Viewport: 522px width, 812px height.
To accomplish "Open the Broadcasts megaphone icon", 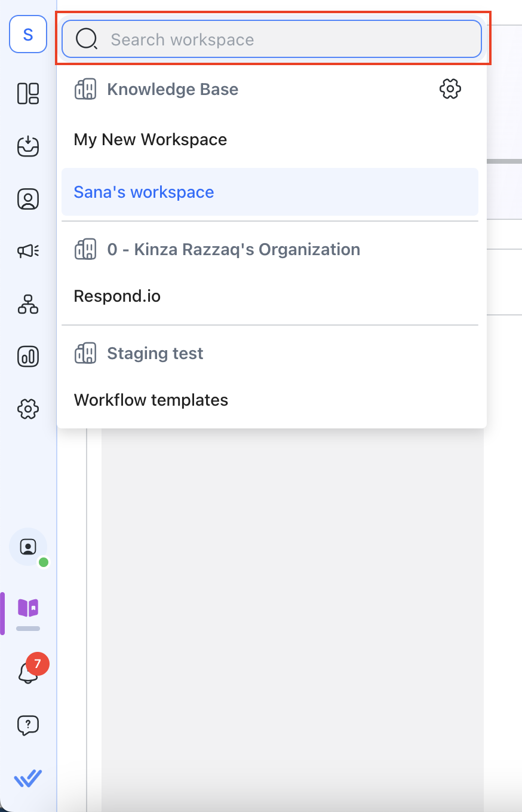I will [x=28, y=252].
